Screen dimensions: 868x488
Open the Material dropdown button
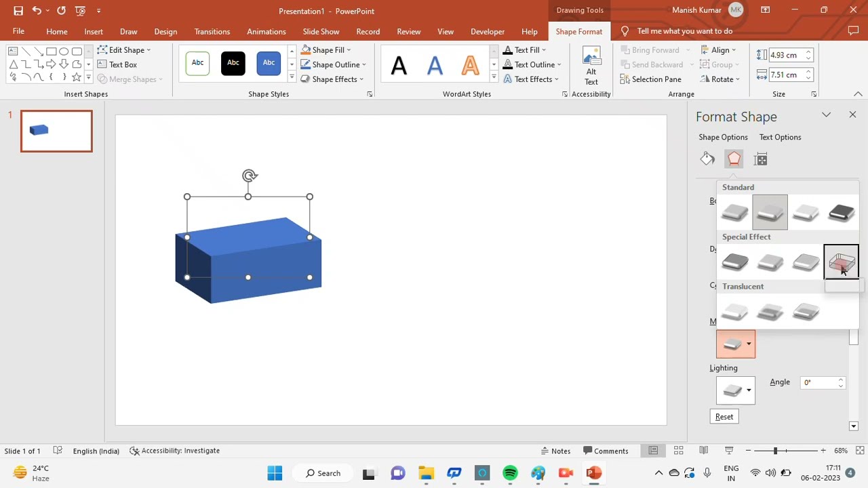735,344
